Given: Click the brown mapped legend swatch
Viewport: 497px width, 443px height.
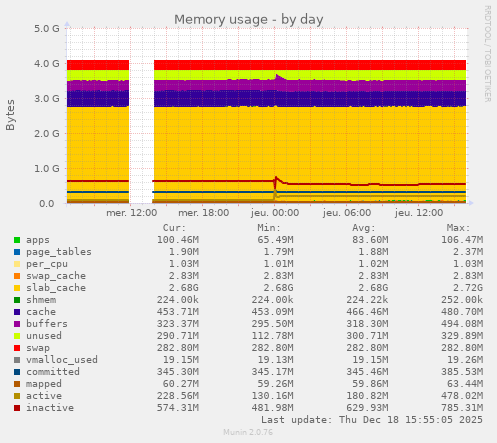Looking at the screenshot, I should [x=17, y=384].
